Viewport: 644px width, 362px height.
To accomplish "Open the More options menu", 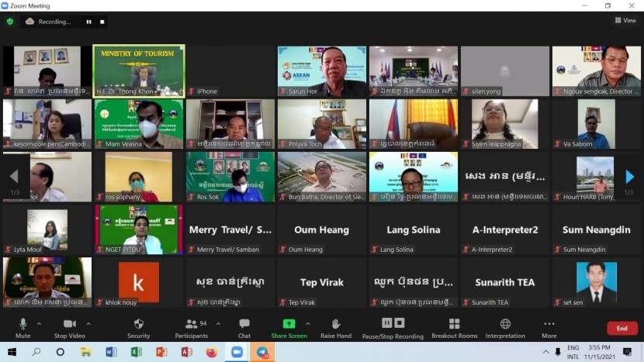I will pos(549,327).
